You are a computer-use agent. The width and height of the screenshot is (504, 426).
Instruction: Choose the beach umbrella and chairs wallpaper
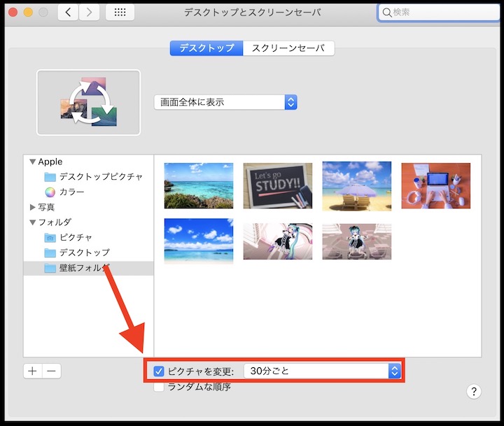tap(357, 186)
